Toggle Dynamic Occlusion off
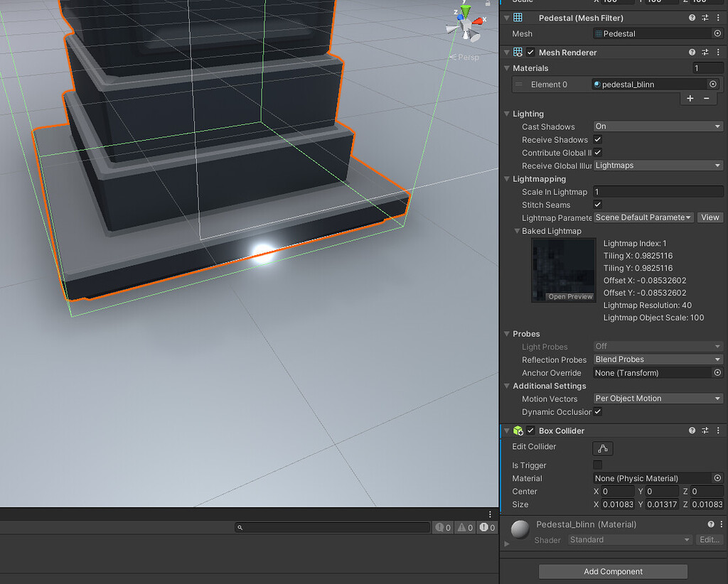Viewport: 728px width, 584px height. point(597,412)
